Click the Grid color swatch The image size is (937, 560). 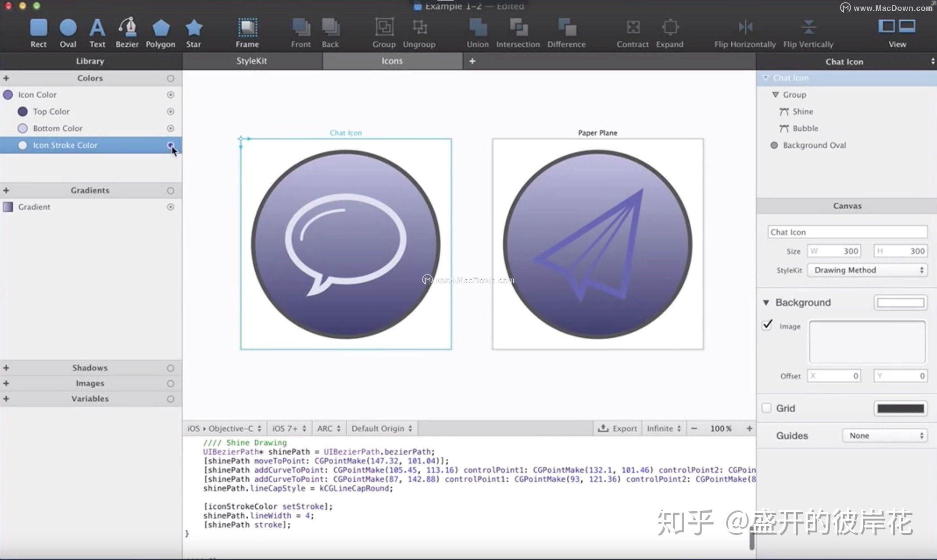(x=900, y=408)
